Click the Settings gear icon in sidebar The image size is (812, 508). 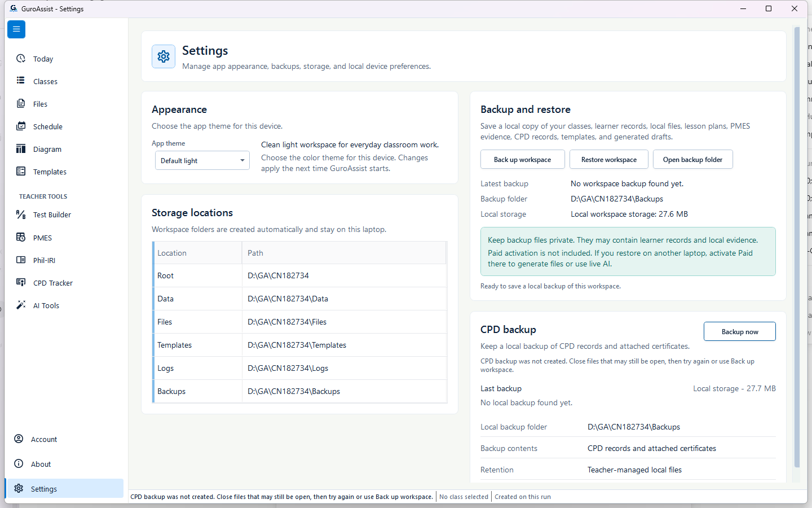pos(19,488)
